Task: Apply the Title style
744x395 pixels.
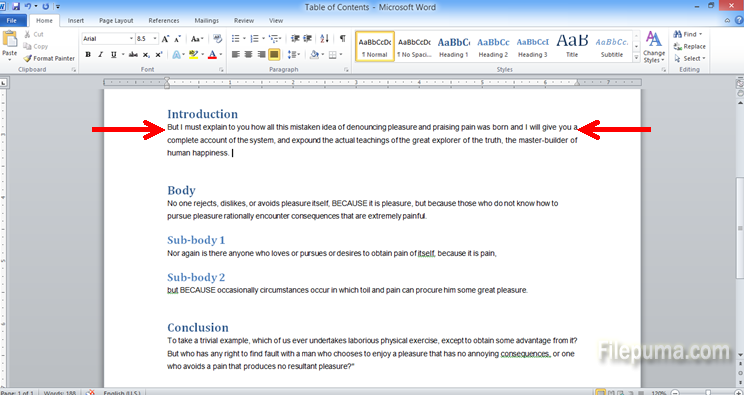Action: (x=572, y=47)
